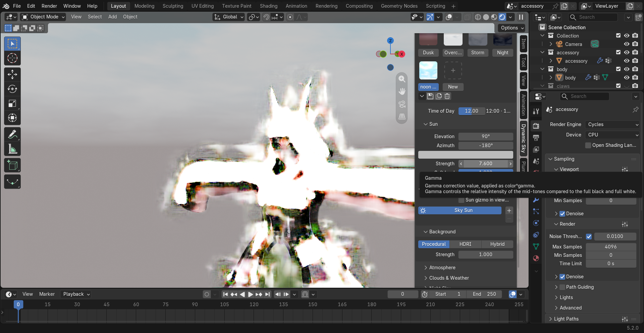Toggle Open Shading Language checkbox
The width and height of the screenshot is (644, 333).
coord(588,145)
